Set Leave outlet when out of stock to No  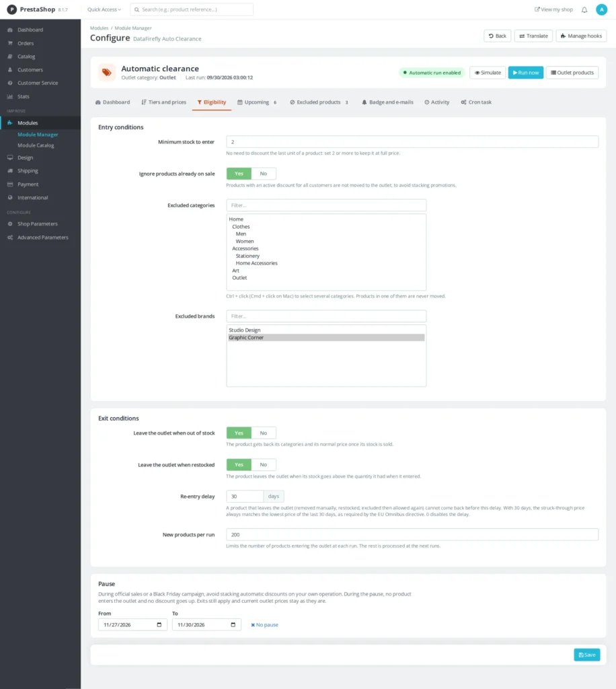(264, 433)
